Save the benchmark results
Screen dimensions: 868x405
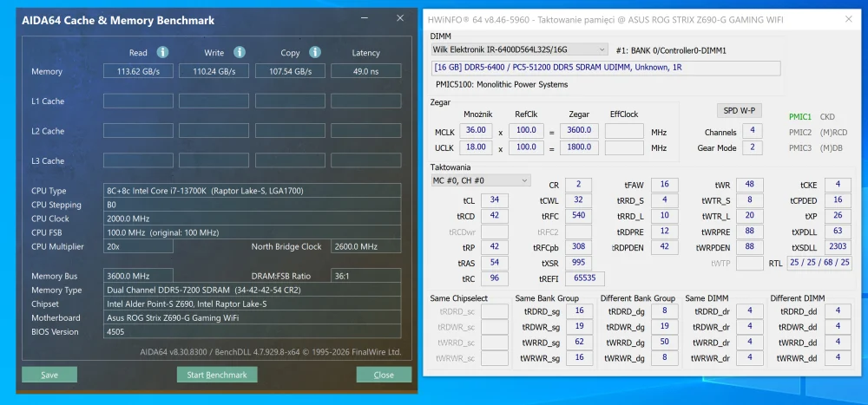click(49, 375)
